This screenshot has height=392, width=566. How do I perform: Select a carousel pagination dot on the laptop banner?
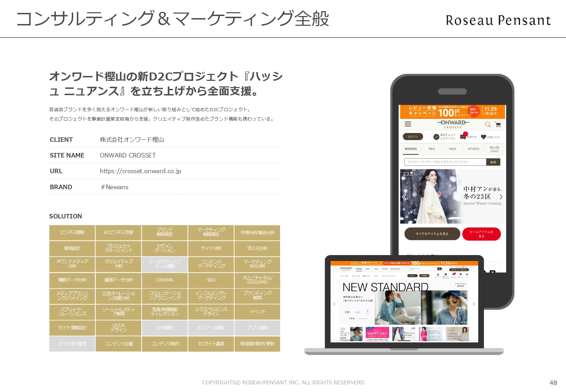coord(457,322)
